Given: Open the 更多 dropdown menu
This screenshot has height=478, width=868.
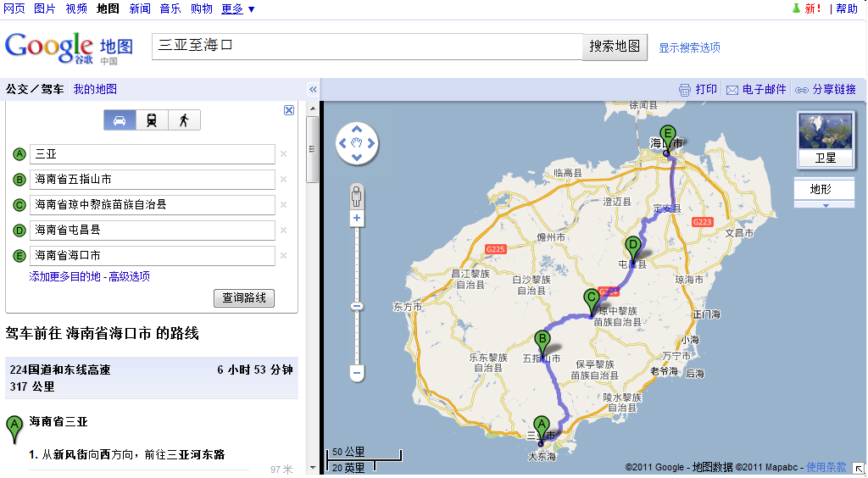Looking at the screenshot, I should 237,8.
